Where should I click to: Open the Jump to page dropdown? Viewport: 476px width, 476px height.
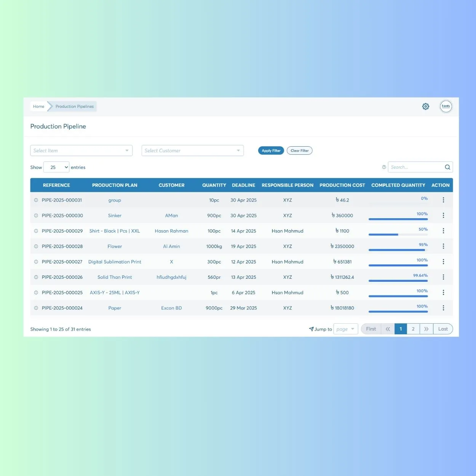click(x=345, y=329)
